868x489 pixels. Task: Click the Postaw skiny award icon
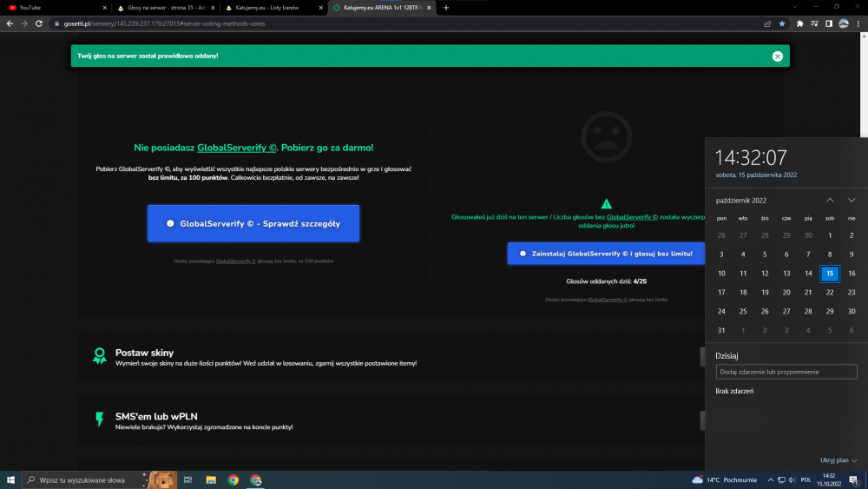point(100,355)
